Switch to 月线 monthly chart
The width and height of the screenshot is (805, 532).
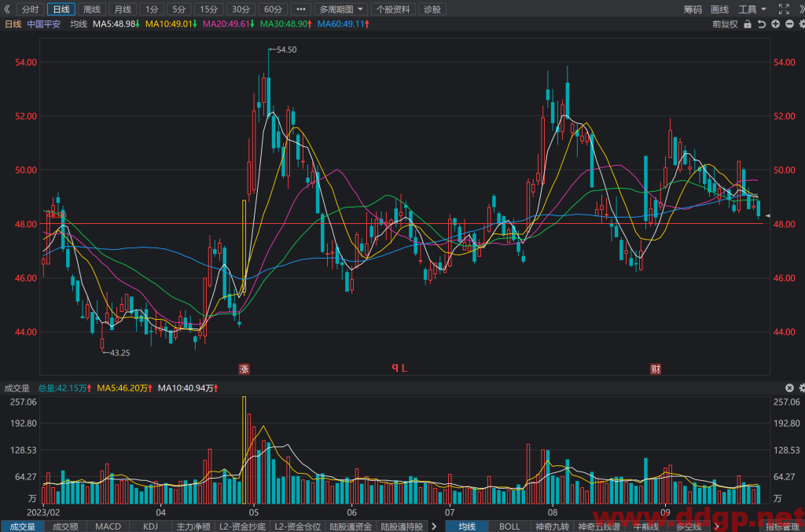123,9
